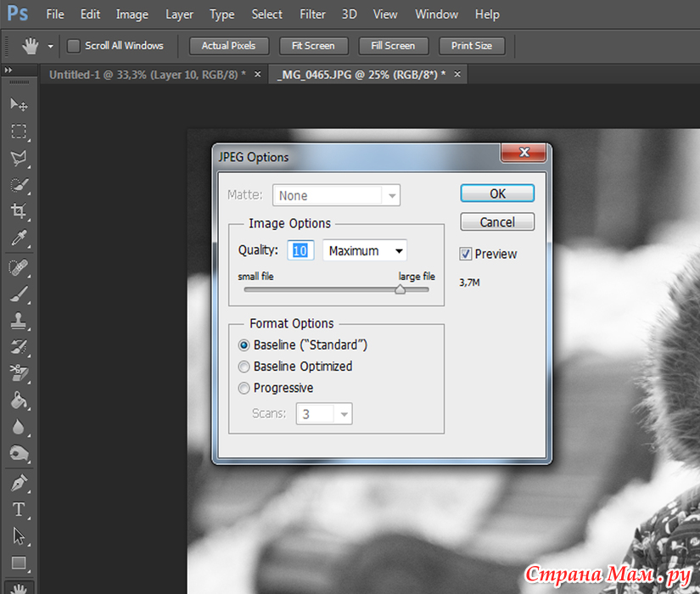Screen dimensions: 700x594
Task: Close the _MG_0465.JPG document tab
Action: pyautogui.click(x=457, y=74)
